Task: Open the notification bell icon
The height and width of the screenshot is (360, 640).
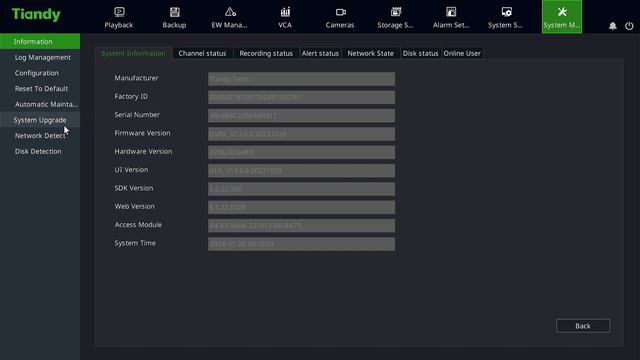Action: pos(613,26)
